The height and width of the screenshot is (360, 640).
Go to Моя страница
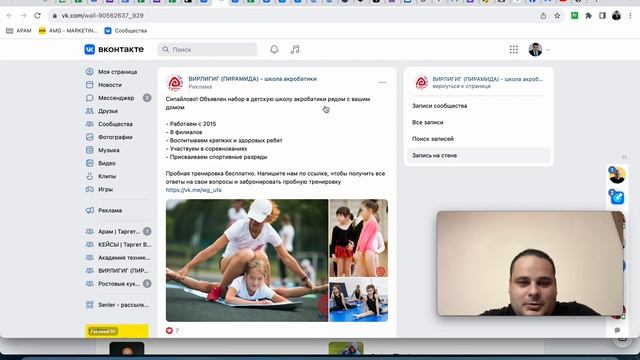(x=117, y=72)
